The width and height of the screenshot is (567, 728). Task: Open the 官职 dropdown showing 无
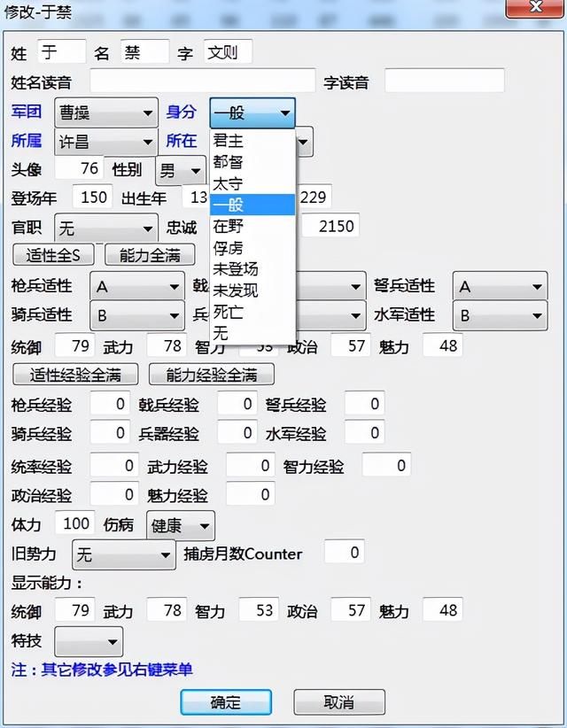[106, 228]
